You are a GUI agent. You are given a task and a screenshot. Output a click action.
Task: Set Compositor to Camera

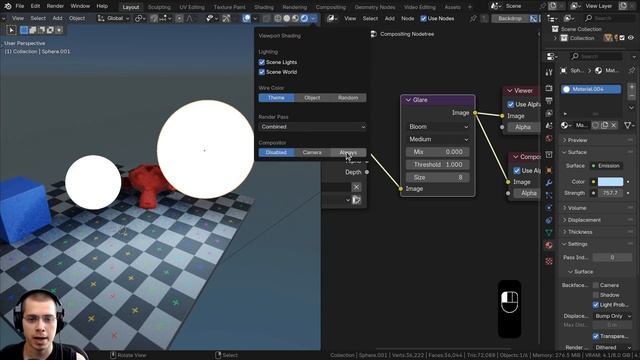point(312,153)
